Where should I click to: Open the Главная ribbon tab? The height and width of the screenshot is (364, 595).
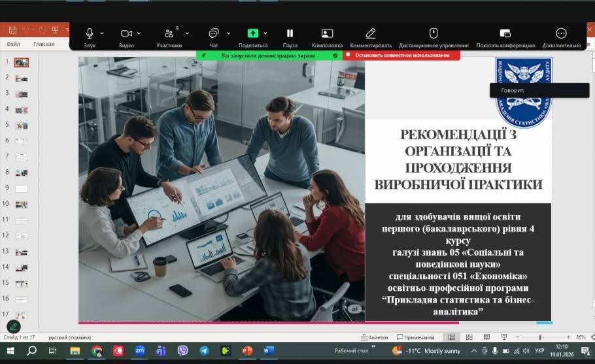[x=44, y=44]
